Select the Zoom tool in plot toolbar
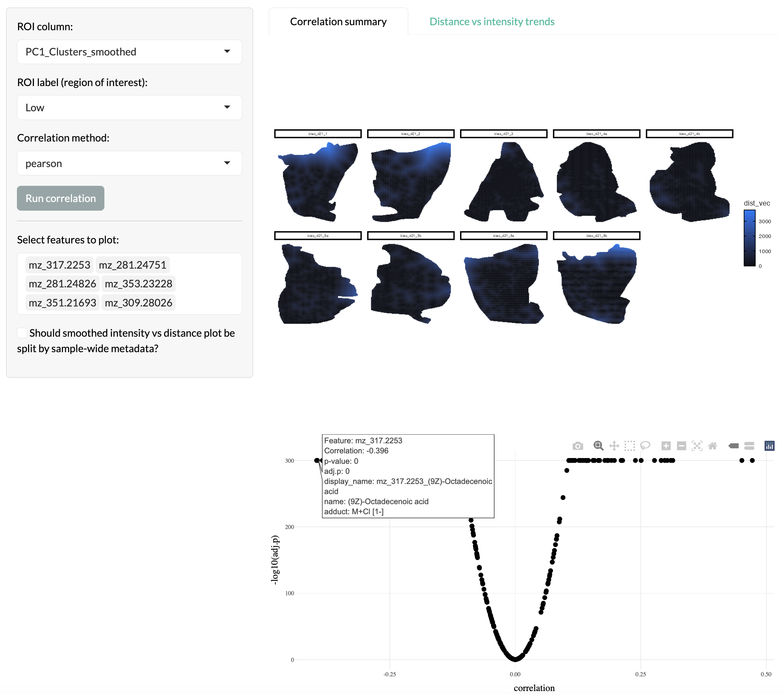Viewport: 784px width, 695px height. 598,445
